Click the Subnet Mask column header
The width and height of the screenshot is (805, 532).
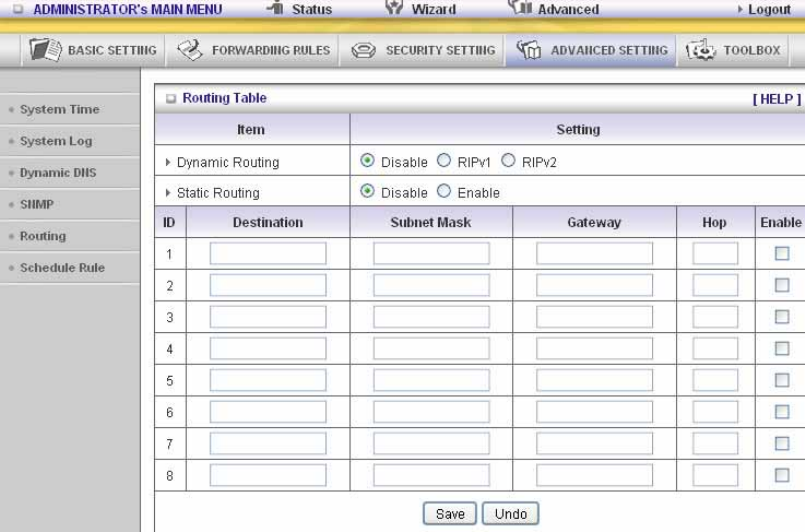(x=431, y=222)
